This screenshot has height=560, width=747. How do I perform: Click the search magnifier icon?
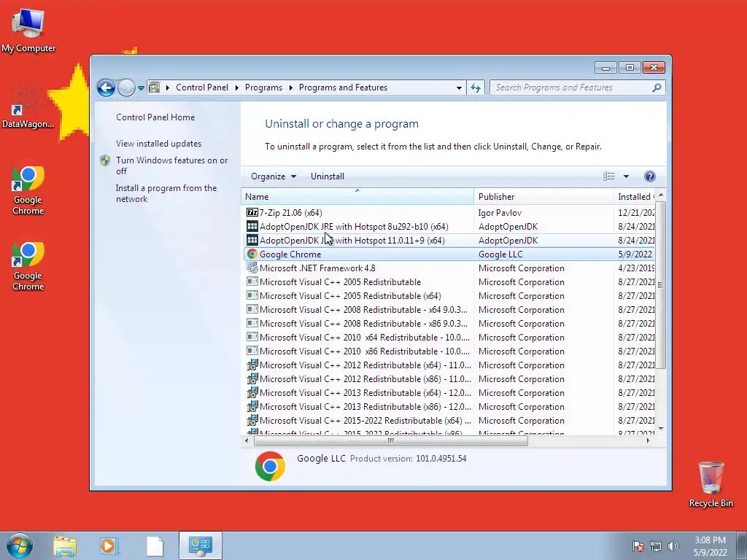[657, 87]
